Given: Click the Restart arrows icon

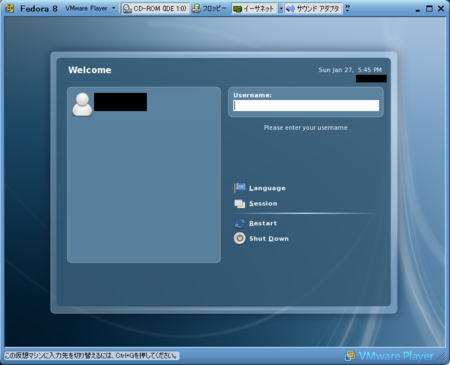Looking at the screenshot, I should coord(239,223).
